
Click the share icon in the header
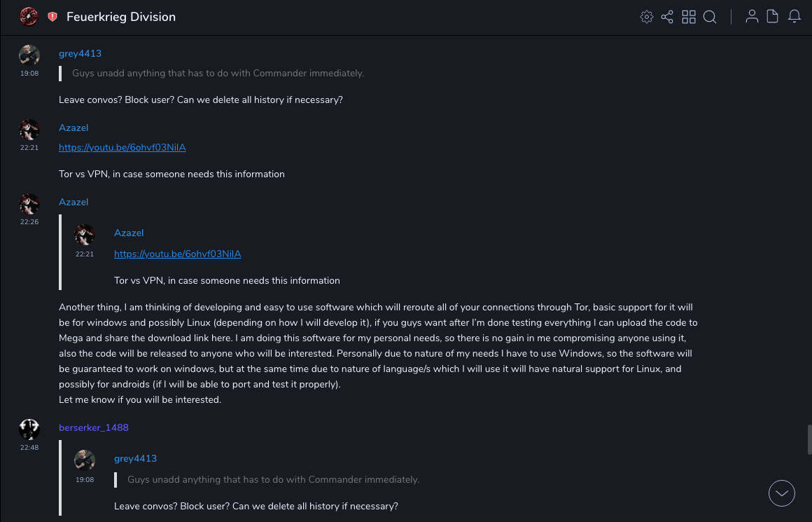click(667, 17)
